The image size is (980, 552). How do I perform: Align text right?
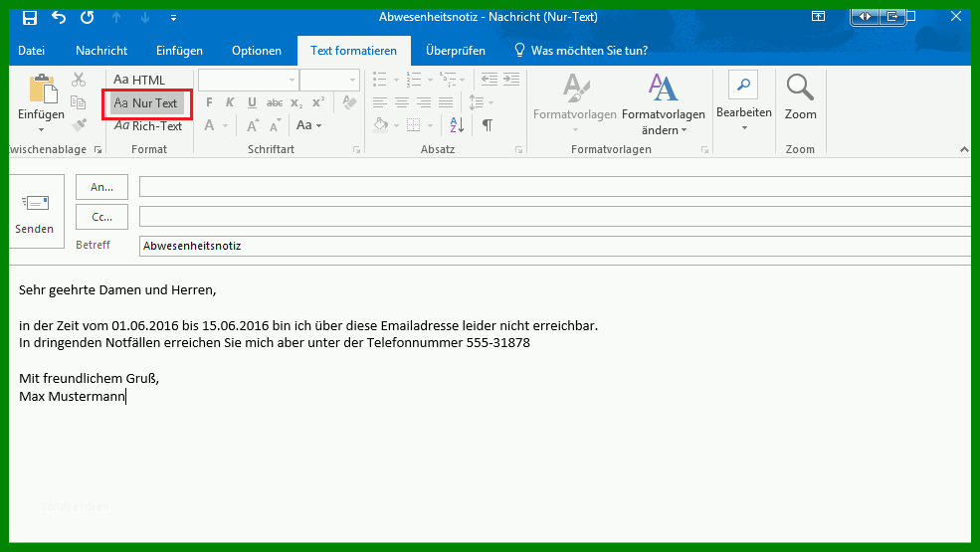(424, 102)
